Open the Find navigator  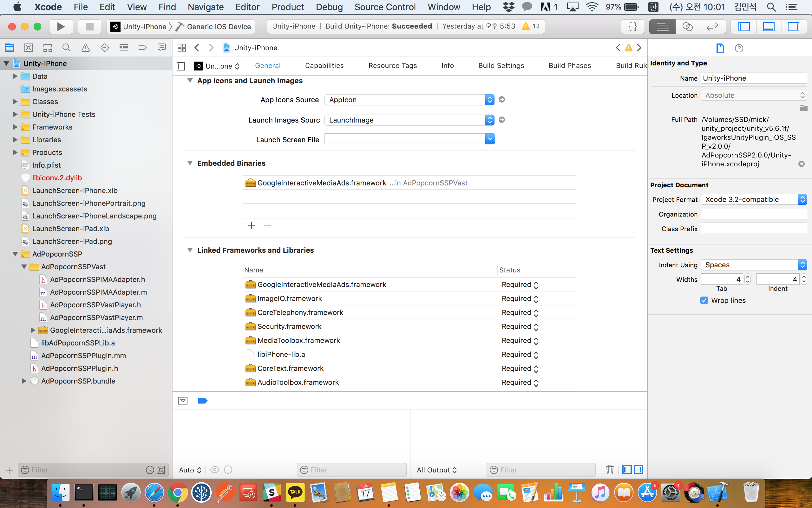click(66, 48)
